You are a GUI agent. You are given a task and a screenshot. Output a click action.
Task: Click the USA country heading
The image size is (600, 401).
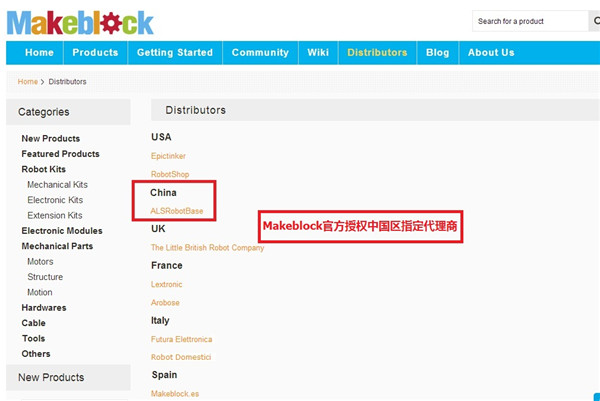pyautogui.click(x=161, y=137)
